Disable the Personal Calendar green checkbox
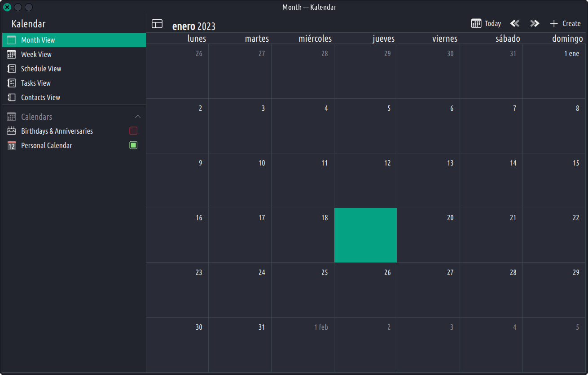Screen dimensions: 588x375 133,145
